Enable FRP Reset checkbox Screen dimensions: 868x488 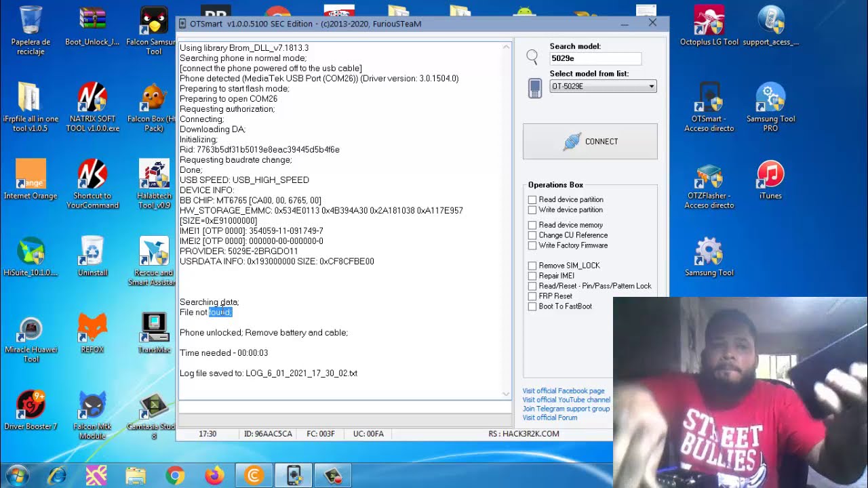pos(532,296)
